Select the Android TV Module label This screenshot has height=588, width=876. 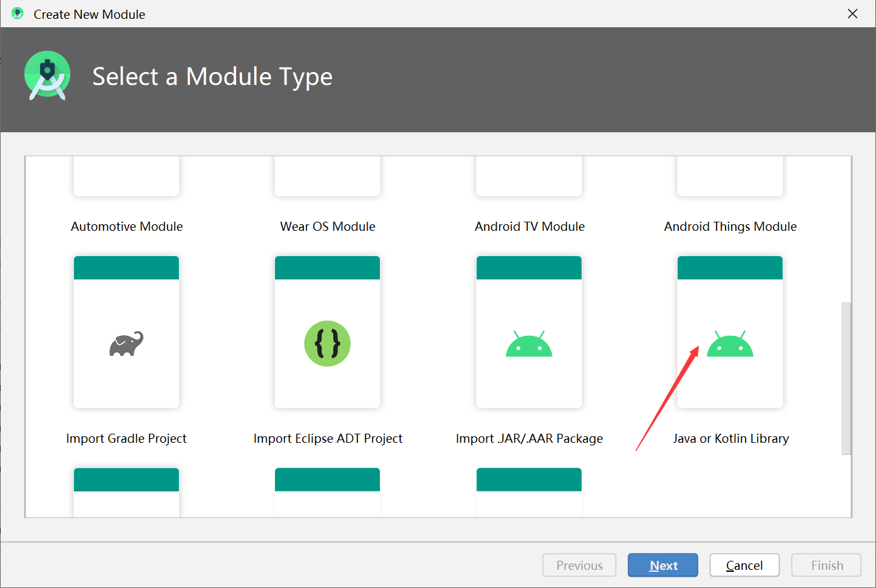(529, 226)
